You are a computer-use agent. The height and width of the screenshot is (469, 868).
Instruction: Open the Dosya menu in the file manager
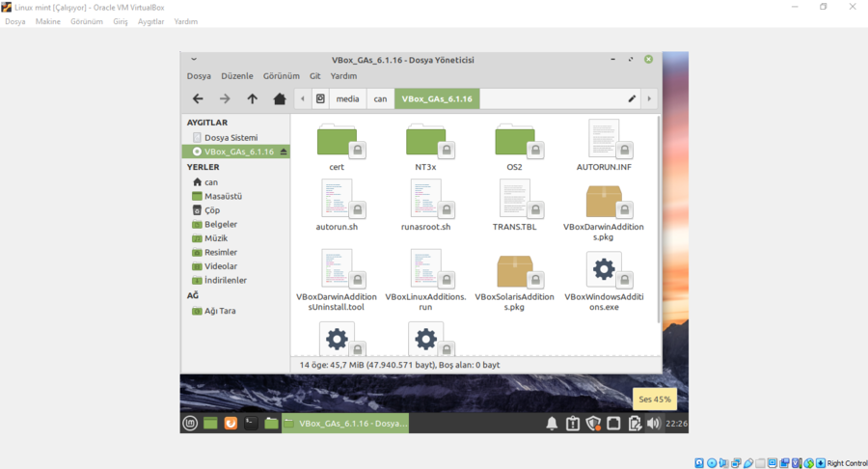point(199,76)
